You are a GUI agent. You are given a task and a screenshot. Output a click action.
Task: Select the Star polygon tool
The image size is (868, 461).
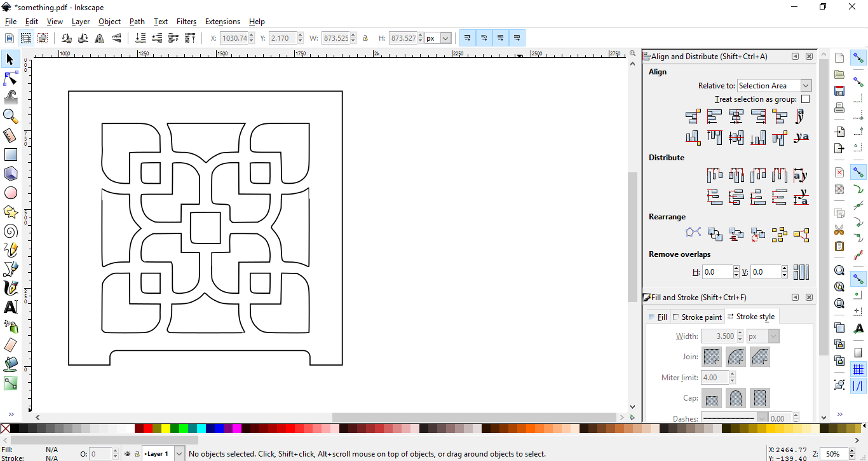10,212
